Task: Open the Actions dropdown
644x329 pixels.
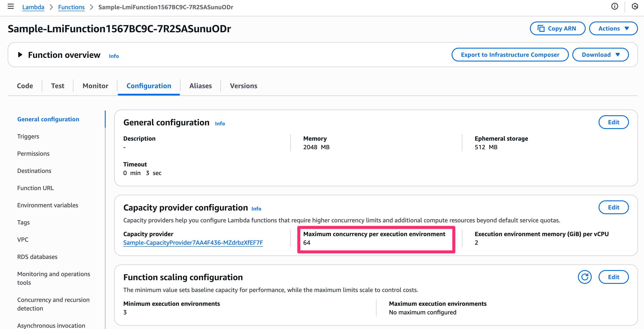Action: tap(613, 28)
